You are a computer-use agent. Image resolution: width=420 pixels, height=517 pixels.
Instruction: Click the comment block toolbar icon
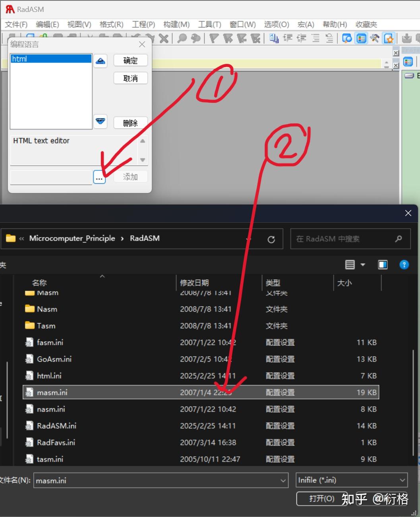click(x=315, y=38)
